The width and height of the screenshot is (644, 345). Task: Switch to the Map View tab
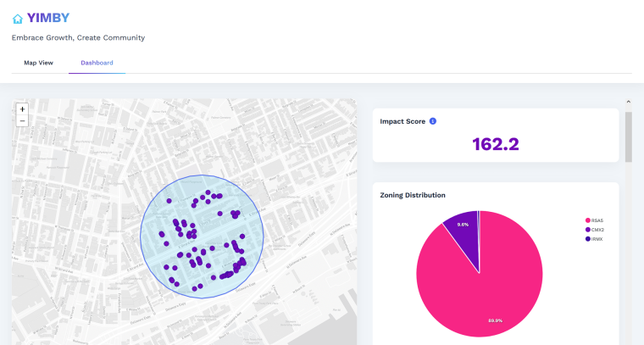pos(39,63)
